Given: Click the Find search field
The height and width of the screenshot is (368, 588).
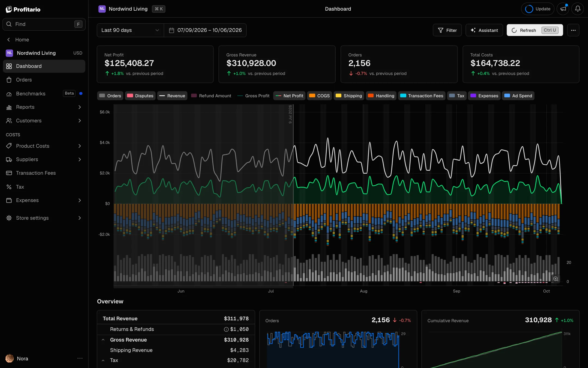Looking at the screenshot, I should 44,24.
